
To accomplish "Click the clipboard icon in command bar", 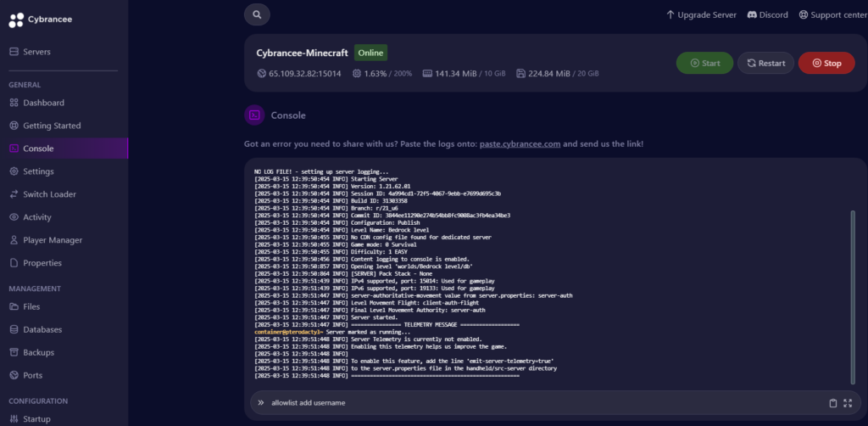I will coord(832,403).
